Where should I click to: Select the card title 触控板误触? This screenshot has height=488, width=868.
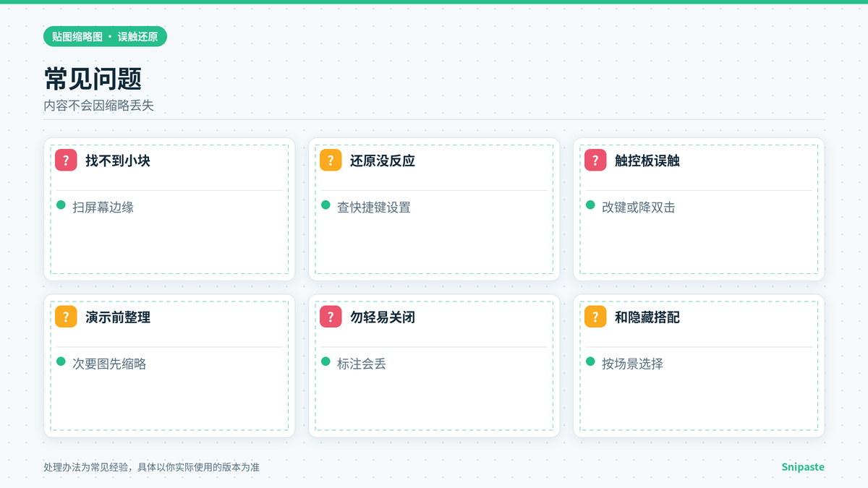pos(647,160)
